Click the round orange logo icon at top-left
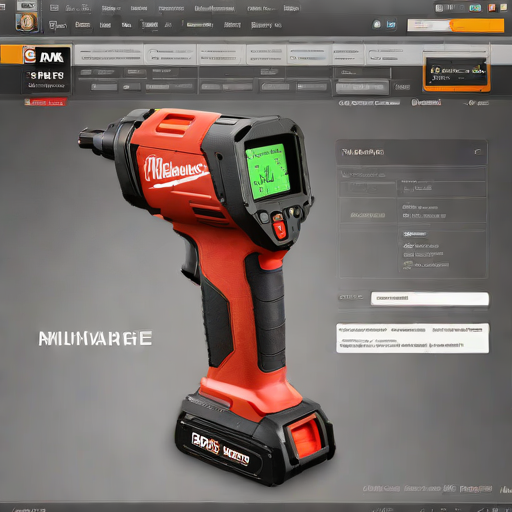Screen dimensions: 512x512 (x=27, y=22)
